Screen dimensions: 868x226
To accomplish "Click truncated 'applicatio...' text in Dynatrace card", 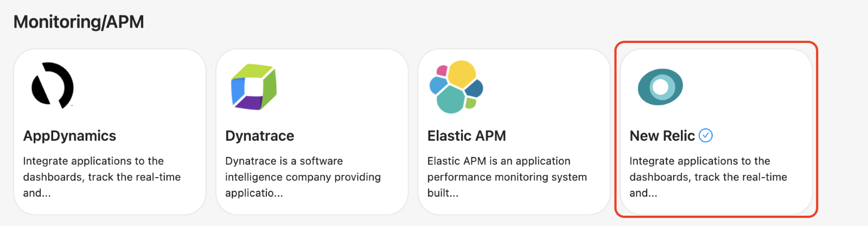I will pos(254,193).
